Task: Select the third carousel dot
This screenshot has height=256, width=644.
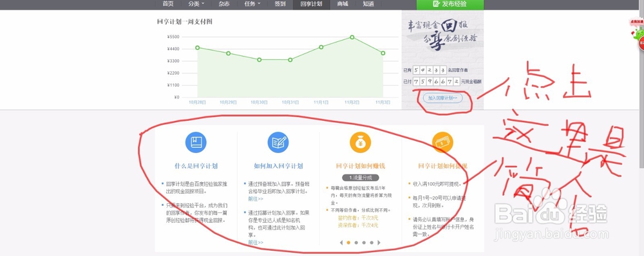Action: click(364, 242)
